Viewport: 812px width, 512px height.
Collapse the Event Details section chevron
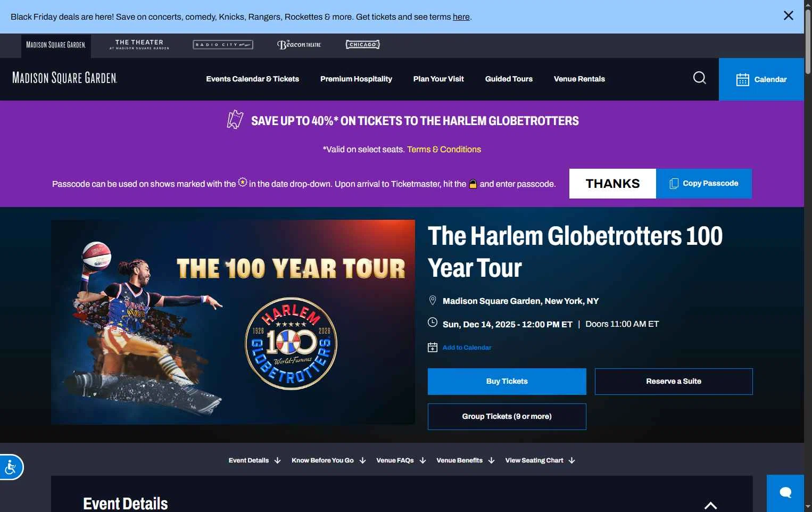(710, 506)
